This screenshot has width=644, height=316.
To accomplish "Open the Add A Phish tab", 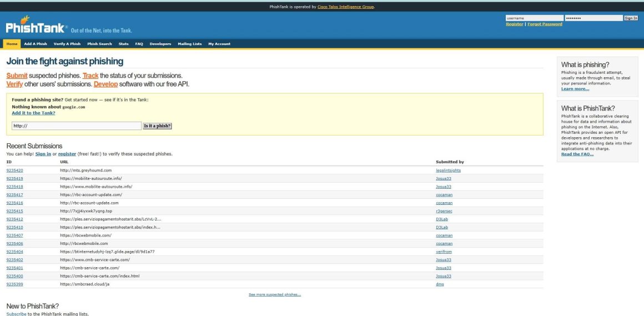I will click(x=36, y=44).
